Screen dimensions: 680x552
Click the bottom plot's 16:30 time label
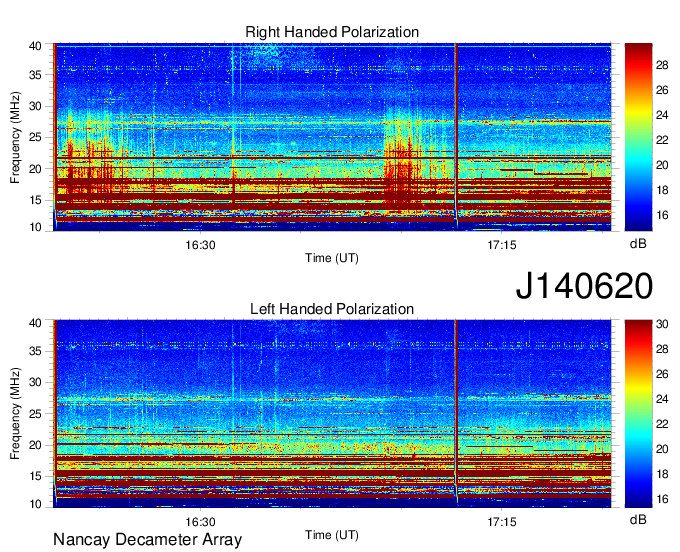[x=200, y=522]
